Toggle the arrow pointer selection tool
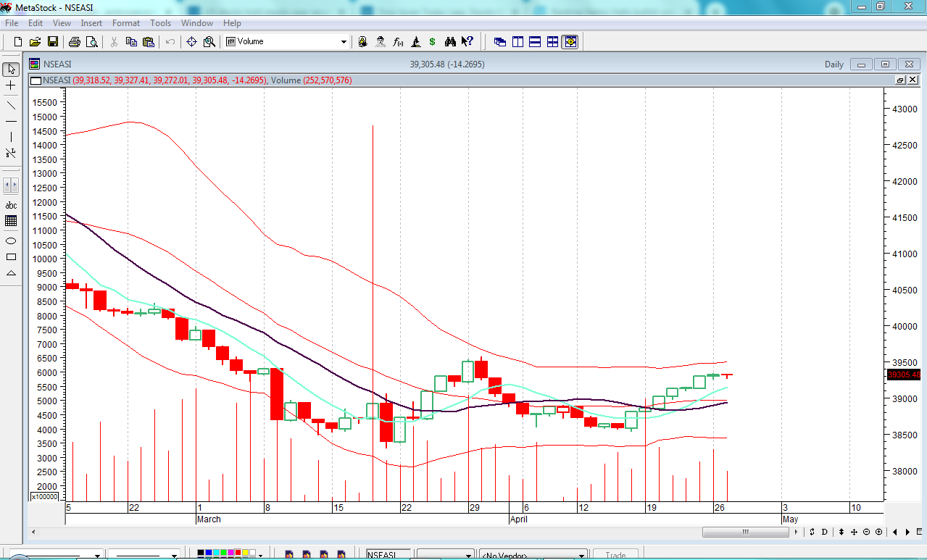 [x=11, y=70]
